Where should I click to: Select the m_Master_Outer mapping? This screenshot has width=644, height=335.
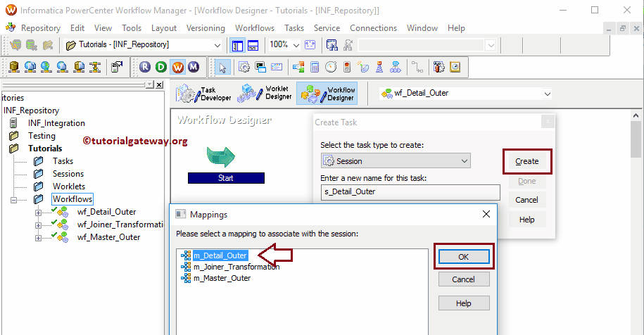[222, 278]
